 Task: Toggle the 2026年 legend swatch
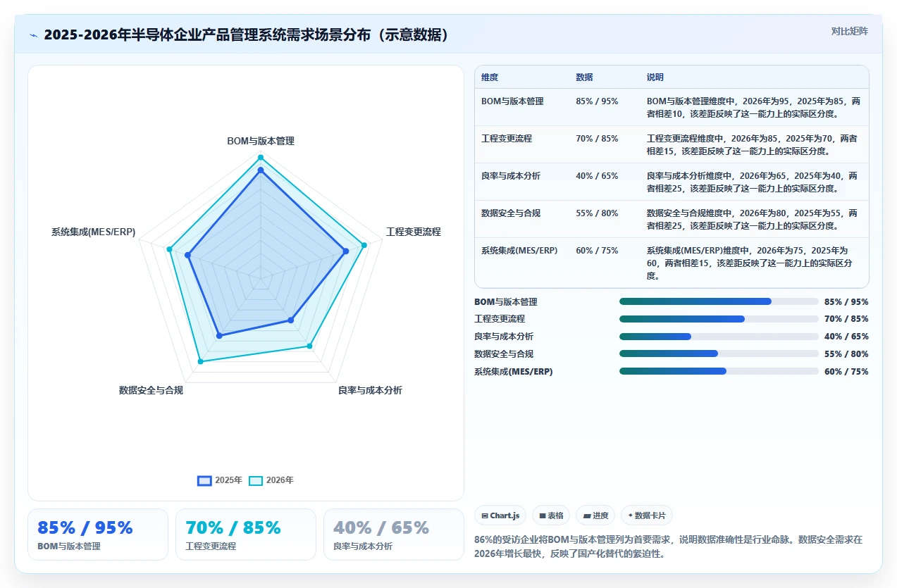(256, 480)
